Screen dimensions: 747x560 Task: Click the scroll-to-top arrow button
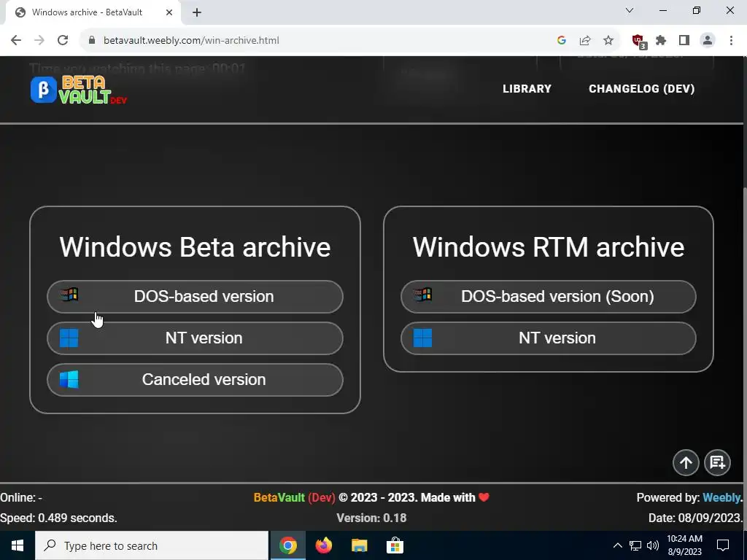pos(686,462)
